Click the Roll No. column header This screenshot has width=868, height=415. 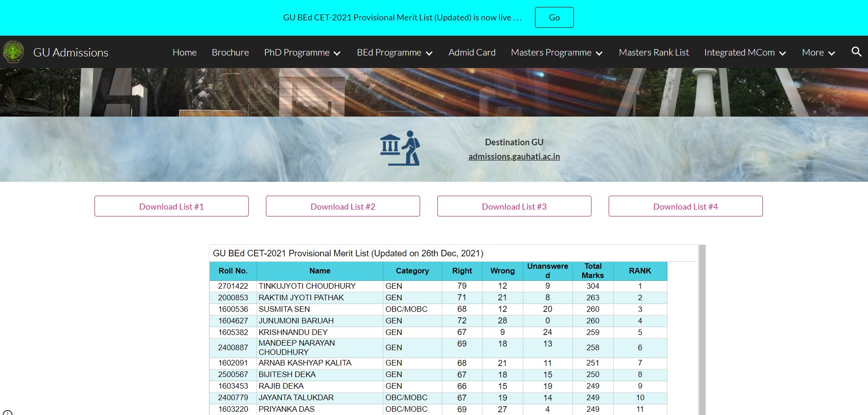[x=233, y=271]
